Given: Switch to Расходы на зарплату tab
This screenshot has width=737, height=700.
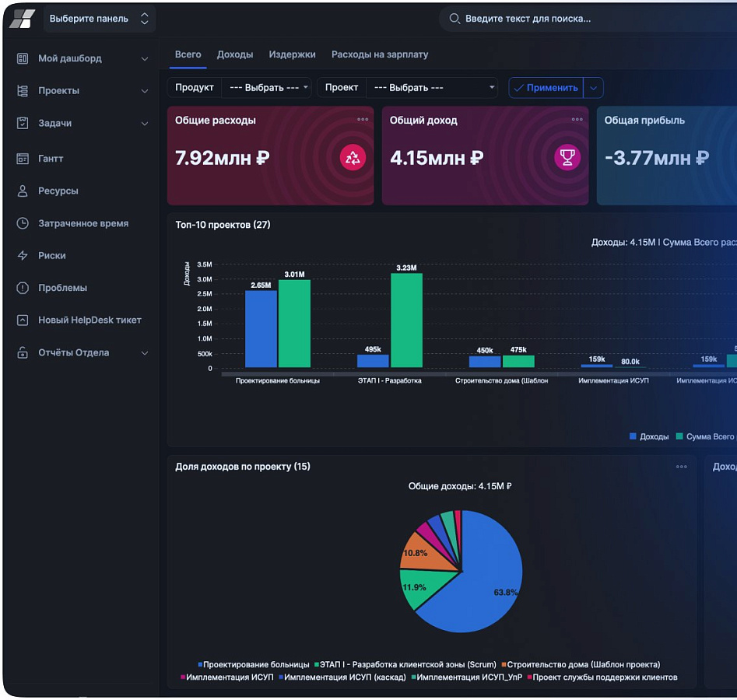Looking at the screenshot, I should click(x=380, y=54).
